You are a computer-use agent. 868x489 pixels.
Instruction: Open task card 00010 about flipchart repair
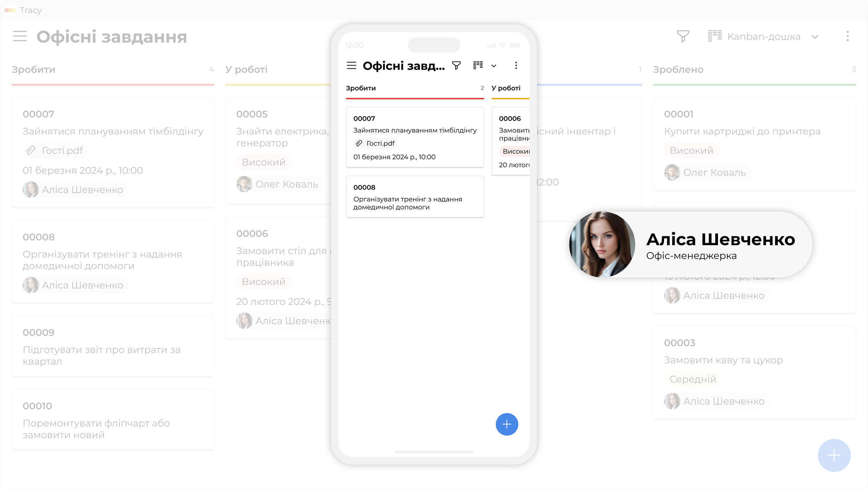tap(113, 420)
